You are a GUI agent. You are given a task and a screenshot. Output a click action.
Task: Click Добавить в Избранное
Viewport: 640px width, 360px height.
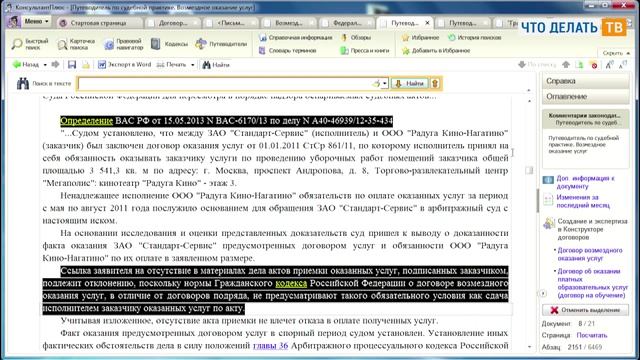436,51
